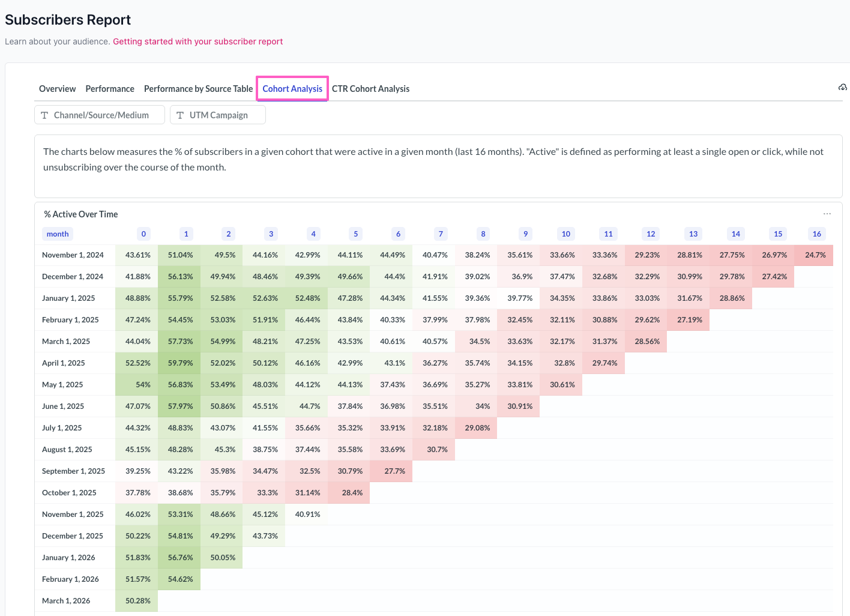850x616 pixels.
Task: Click the UTM Campaign filter field
Action: (x=219, y=115)
